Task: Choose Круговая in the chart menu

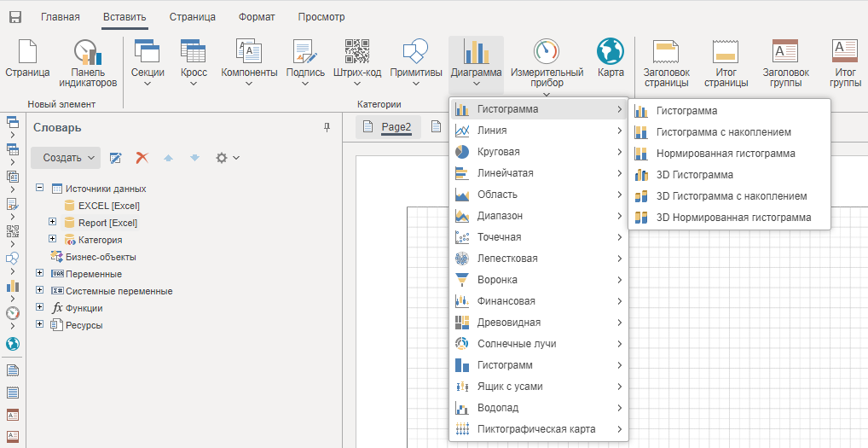Action: [498, 152]
